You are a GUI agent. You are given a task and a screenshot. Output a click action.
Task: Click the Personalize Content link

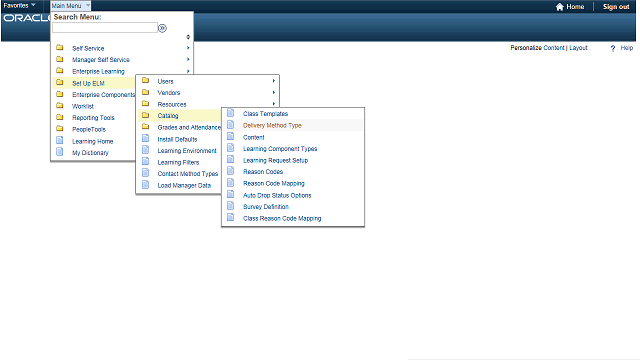coord(537,48)
